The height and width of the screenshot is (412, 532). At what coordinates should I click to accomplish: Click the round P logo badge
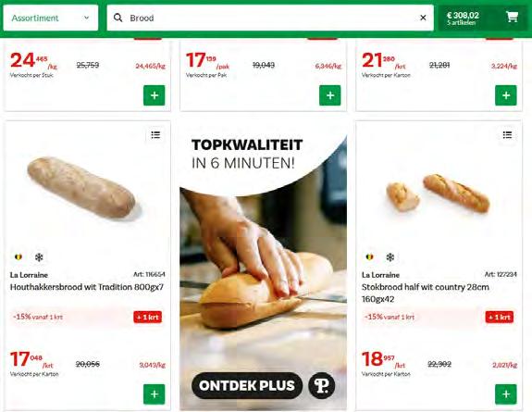[x=321, y=385]
